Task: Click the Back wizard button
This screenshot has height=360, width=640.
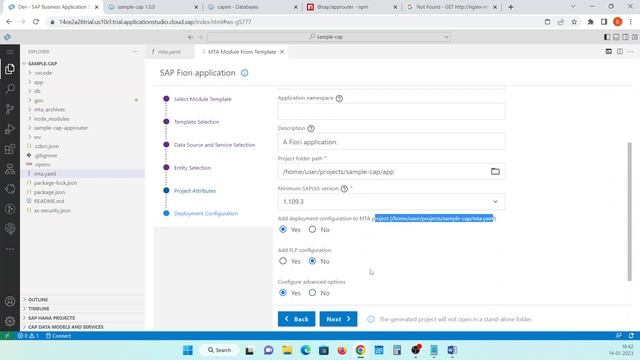Action: pos(297,319)
